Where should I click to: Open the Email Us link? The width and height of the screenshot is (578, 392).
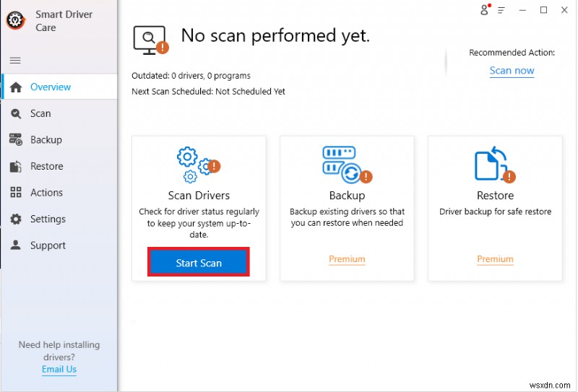[x=59, y=369]
